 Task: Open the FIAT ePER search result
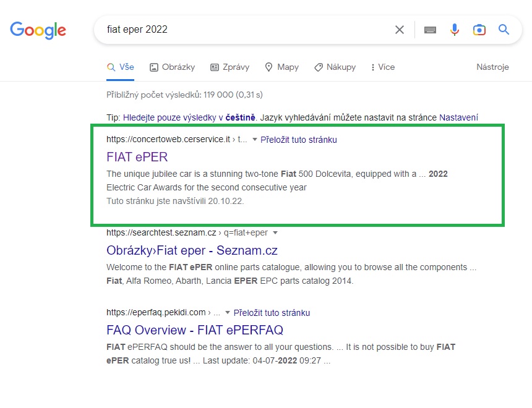click(137, 157)
